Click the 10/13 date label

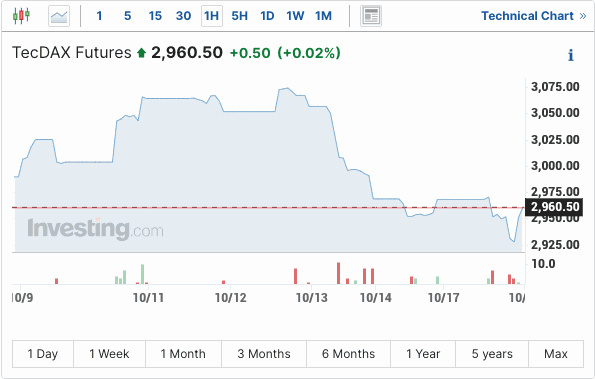point(312,298)
